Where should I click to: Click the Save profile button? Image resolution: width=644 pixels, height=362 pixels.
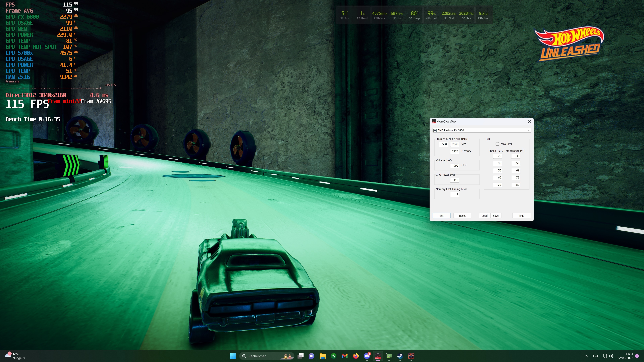[x=496, y=216]
